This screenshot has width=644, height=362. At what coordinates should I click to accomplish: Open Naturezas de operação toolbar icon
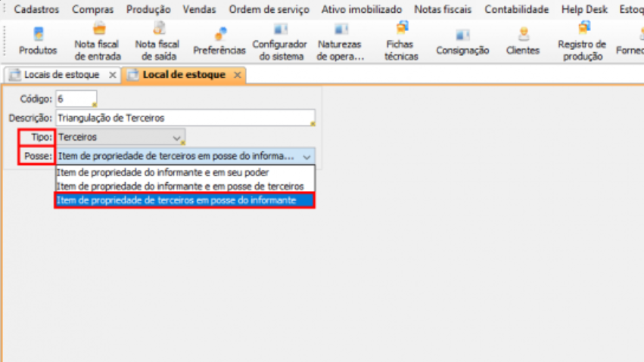(341, 41)
